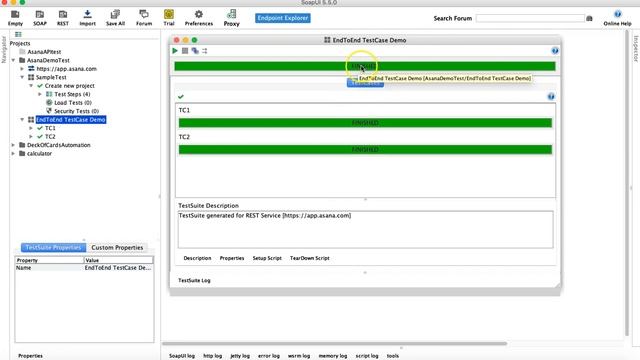640x360 pixels.
Task: Collapse the Create new project test case
Action: pos(31,86)
